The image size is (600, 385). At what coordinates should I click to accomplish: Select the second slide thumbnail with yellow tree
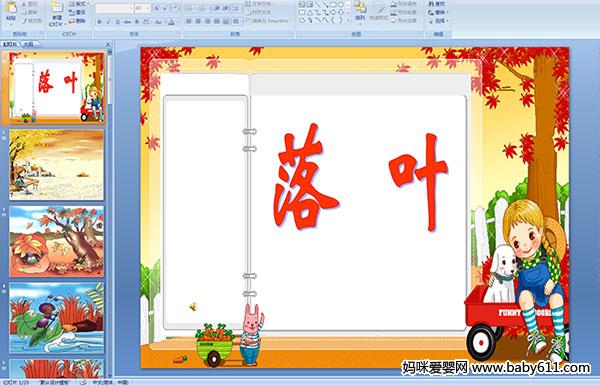pyautogui.click(x=57, y=165)
